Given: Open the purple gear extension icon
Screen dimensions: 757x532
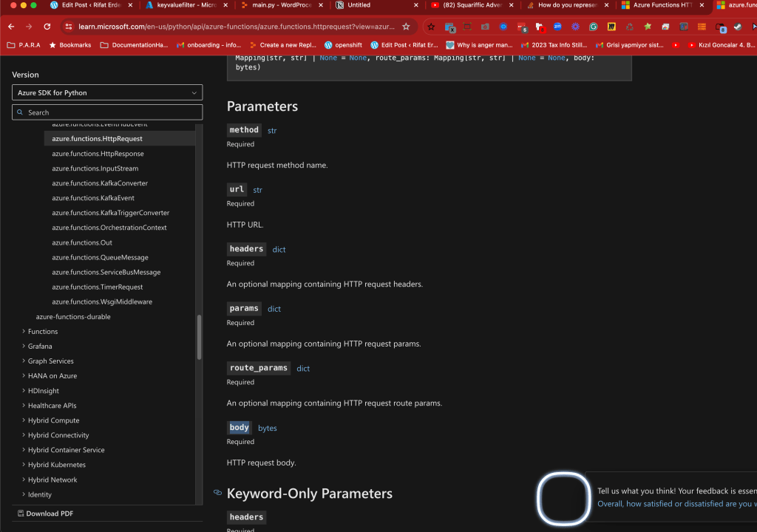Looking at the screenshot, I should (x=575, y=27).
